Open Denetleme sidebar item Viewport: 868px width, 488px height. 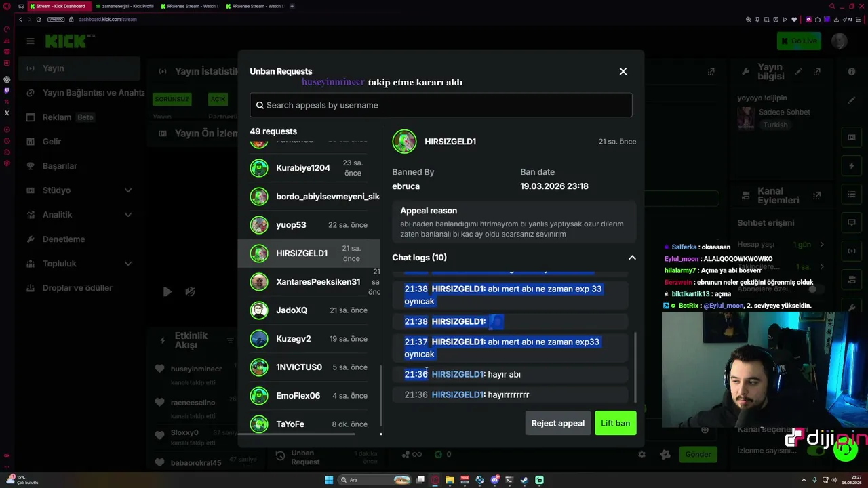coord(79,239)
